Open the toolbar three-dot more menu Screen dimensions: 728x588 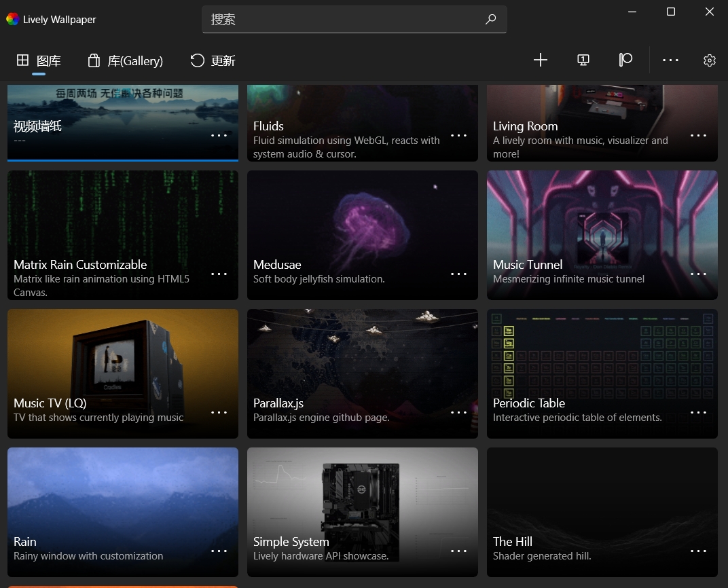(670, 60)
